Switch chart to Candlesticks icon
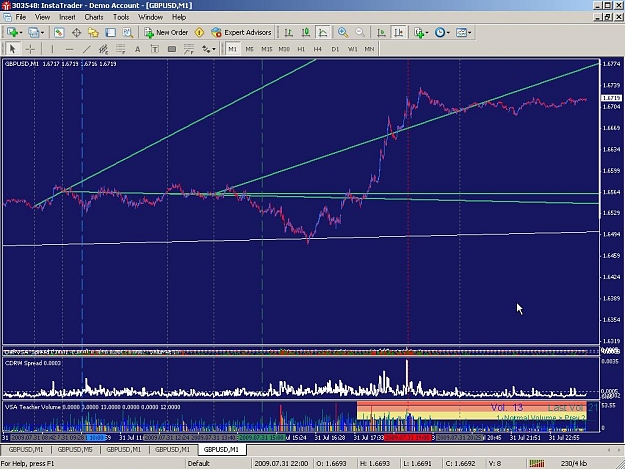This screenshot has width=625, height=469. pyautogui.click(x=306, y=32)
